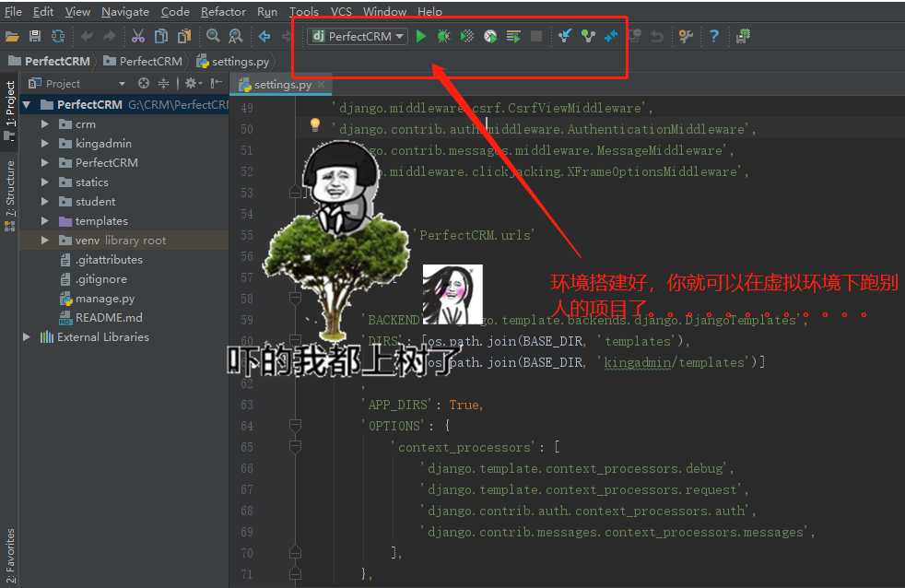The height and width of the screenshot is (588, 905).
Task: Open the Project panel gear settings
Action: 193,83
